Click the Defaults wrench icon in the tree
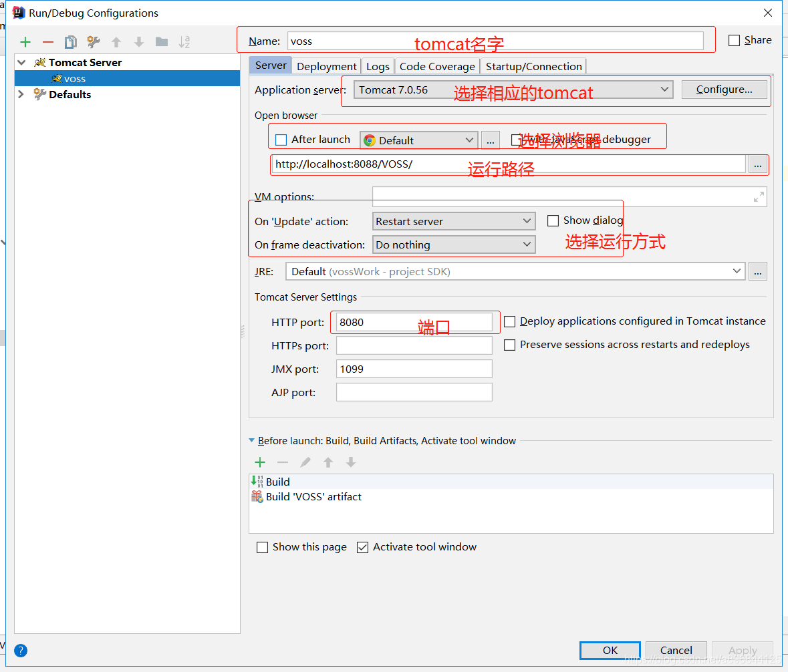Screen dimensions: 788x672 39,94
